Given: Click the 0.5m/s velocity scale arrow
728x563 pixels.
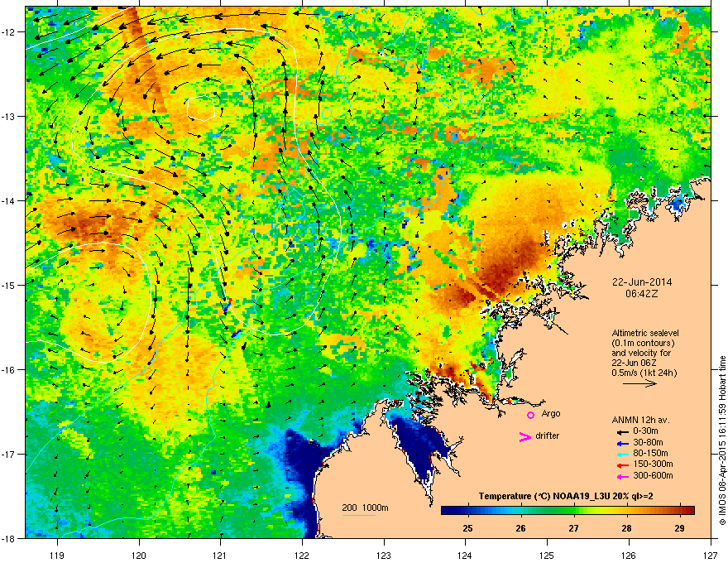Looking at the screenshot, I should [x=639, y=383].
